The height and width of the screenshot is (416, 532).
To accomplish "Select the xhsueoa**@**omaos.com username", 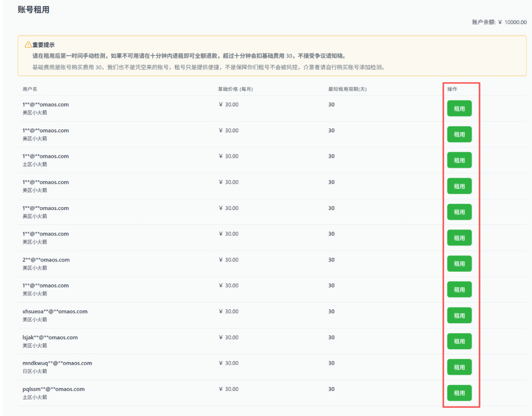I will 55,312.
